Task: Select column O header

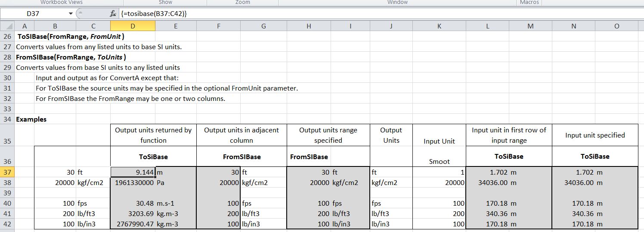Action: coord(616,26)
